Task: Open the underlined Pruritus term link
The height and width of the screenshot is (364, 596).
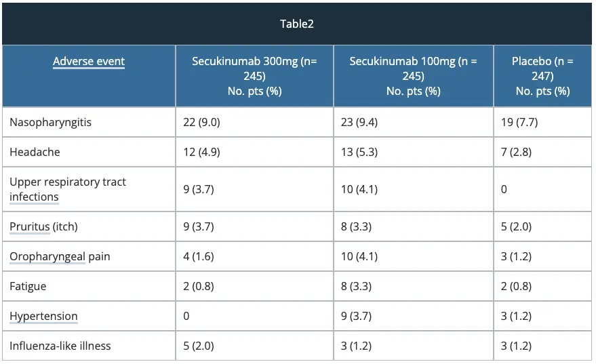Action: (x=29, y=226)
